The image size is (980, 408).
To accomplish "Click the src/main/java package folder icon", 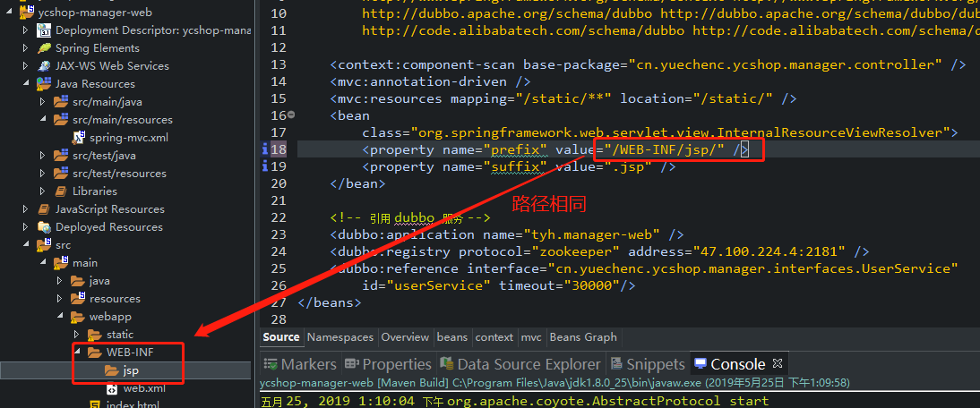I will [61, 102].
